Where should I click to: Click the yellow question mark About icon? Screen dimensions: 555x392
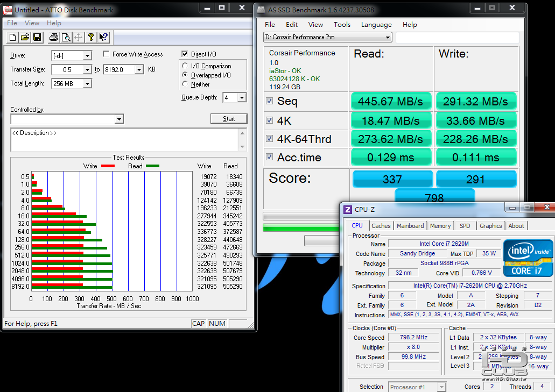[91, 37]
